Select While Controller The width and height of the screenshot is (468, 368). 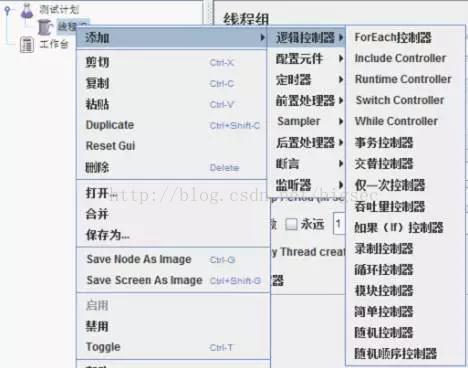405,121
